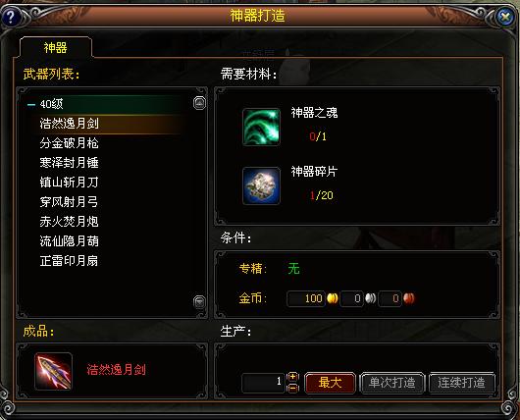Image resolution: width=520 pixels, height=420 pixels.
Task: Select 分金破月枪 in the weapon list
Action: point(70,143)
